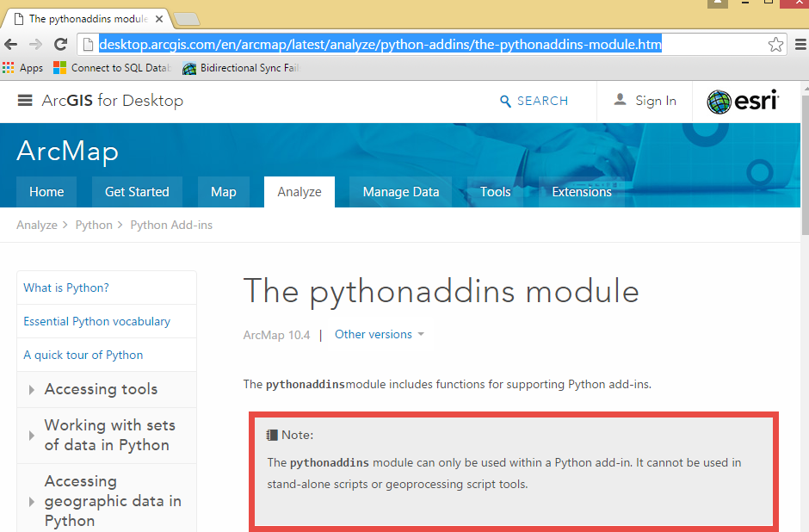The image size is (809, 532).
Task: Click the browser profile avatar icon
Action: (x=717, y=3)
